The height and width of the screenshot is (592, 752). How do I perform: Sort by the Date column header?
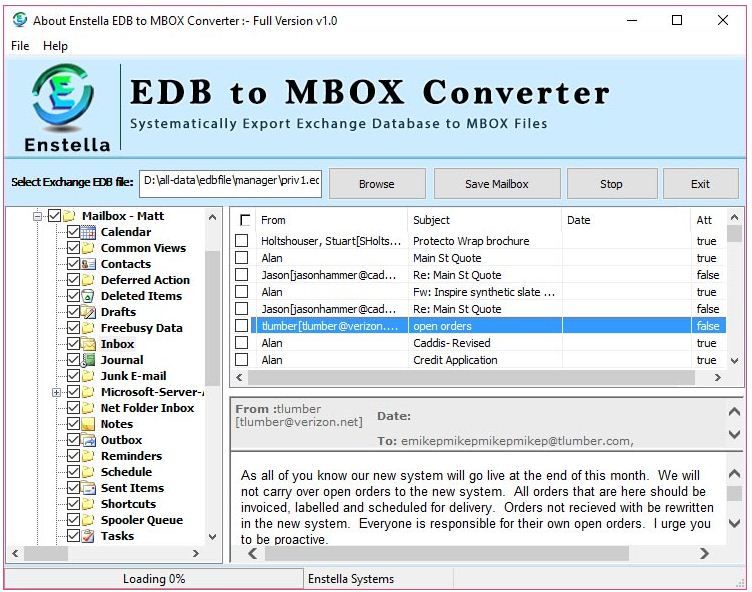626,220
